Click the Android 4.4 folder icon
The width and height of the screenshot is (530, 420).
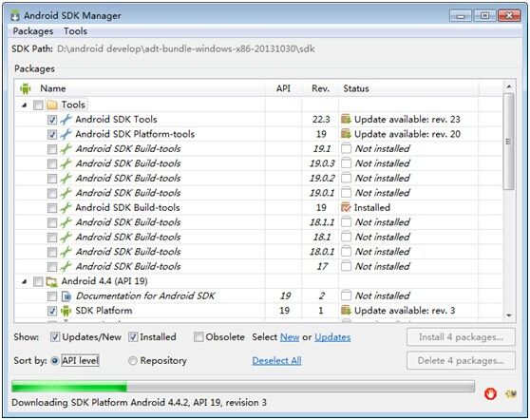51,281
